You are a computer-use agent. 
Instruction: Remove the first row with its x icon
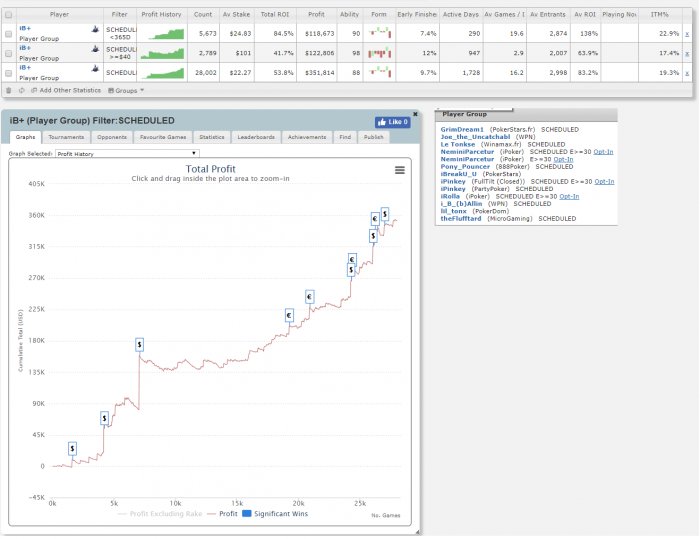(x=686, y=33)
